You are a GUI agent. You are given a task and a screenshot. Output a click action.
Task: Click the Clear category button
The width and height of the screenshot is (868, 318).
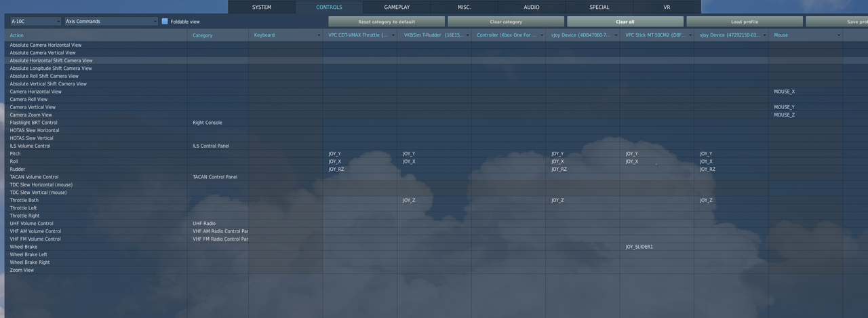(x=506, y=22)
